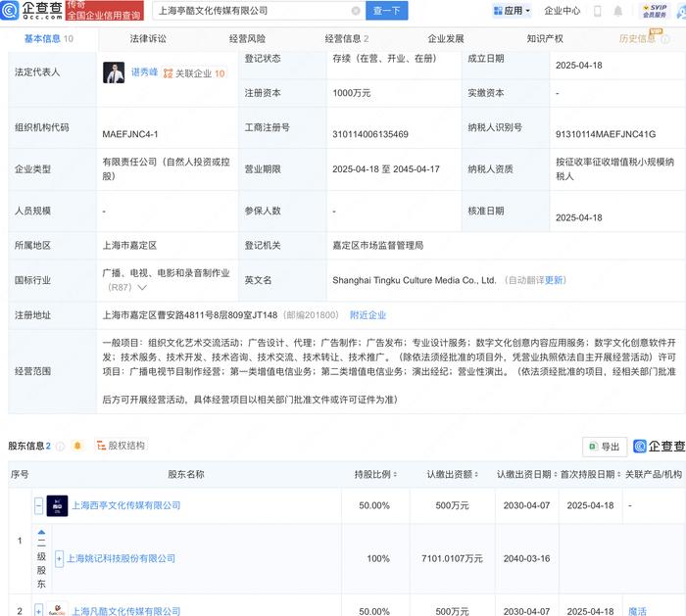Click the 关联企业 10 link
The image size is (686, 616).
click(194, 73)
